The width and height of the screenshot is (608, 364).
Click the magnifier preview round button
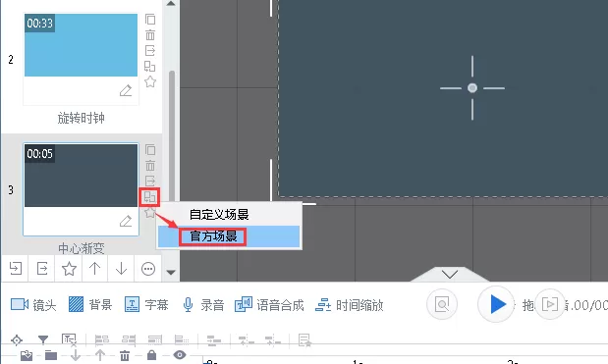[x=442, y=304]
